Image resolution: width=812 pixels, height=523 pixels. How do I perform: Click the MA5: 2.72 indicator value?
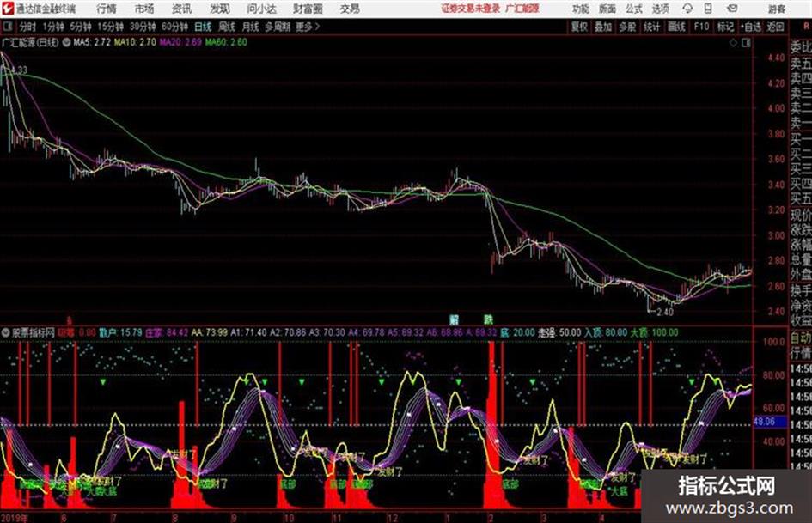[x=92, y=42]
